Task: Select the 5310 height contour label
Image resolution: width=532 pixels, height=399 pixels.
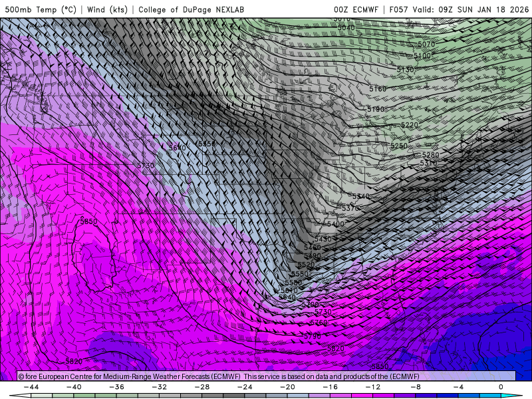Action: 429,163
